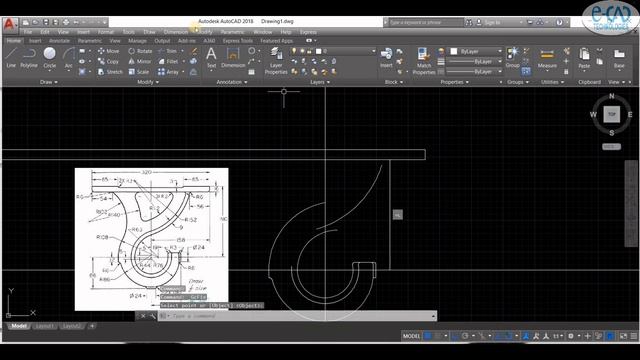Select the Text annotation tool
Image resolution: width=640 pixels, height=360 pixels.
click(x=211, y=58)
